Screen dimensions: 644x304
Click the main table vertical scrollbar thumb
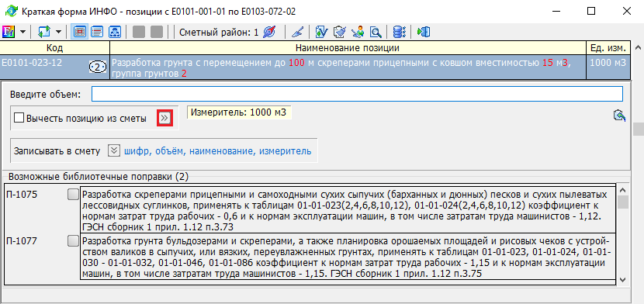(x=638, y=129)
